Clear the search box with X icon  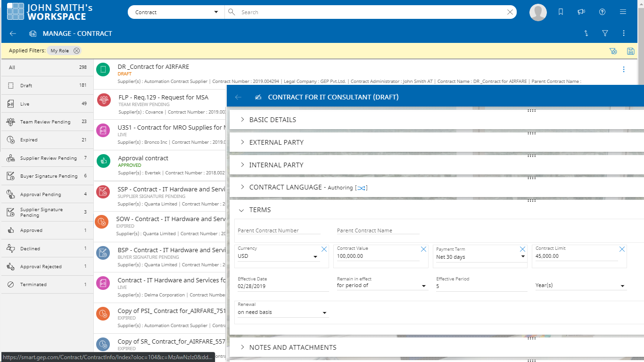tap(510, 12)
